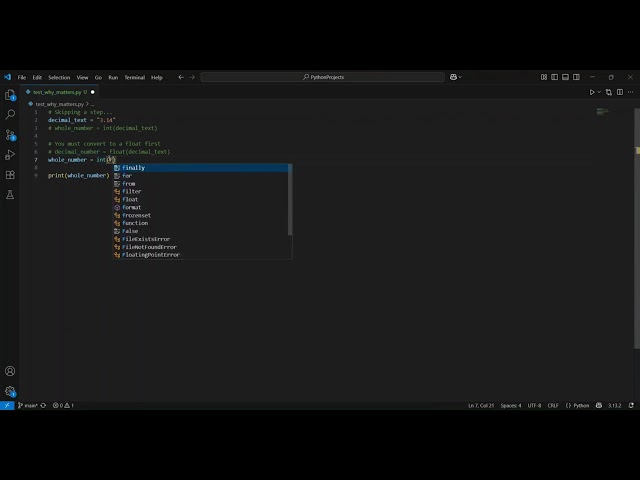
Task: Open editor More Actions ellipsis
Action: 631,92
